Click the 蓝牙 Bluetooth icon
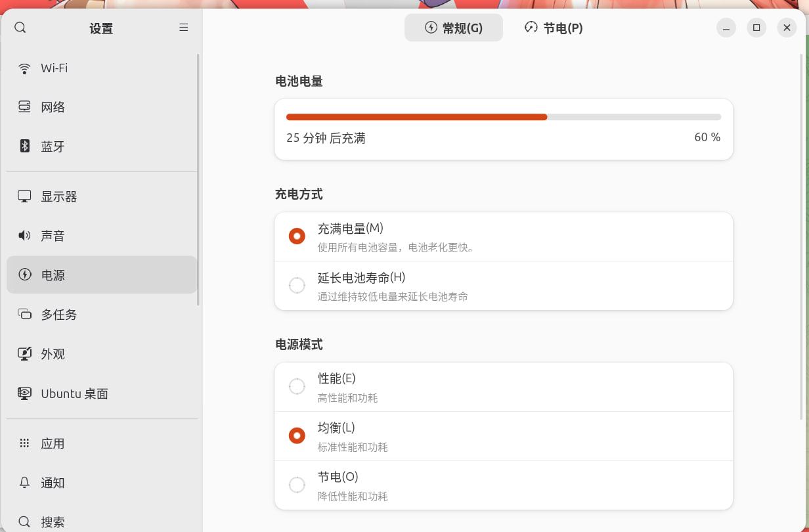The width and height of the screenshot is (809, 532). [24, 146]
